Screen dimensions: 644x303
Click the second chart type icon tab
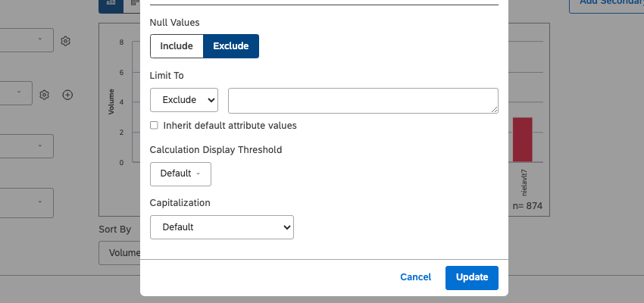(x=133, y=3)
